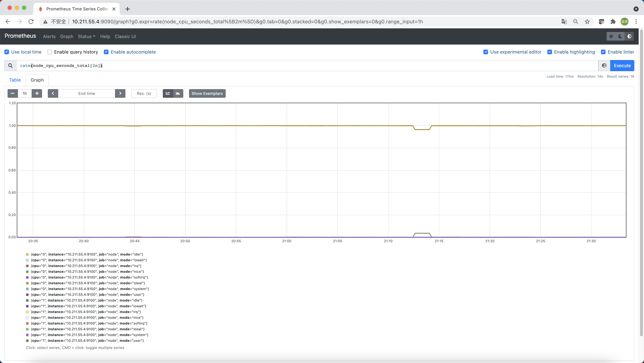Open the Alerts page in navbar
Image resolution: width=644 pixels, height=363 pixels.
tap(49, 36)
